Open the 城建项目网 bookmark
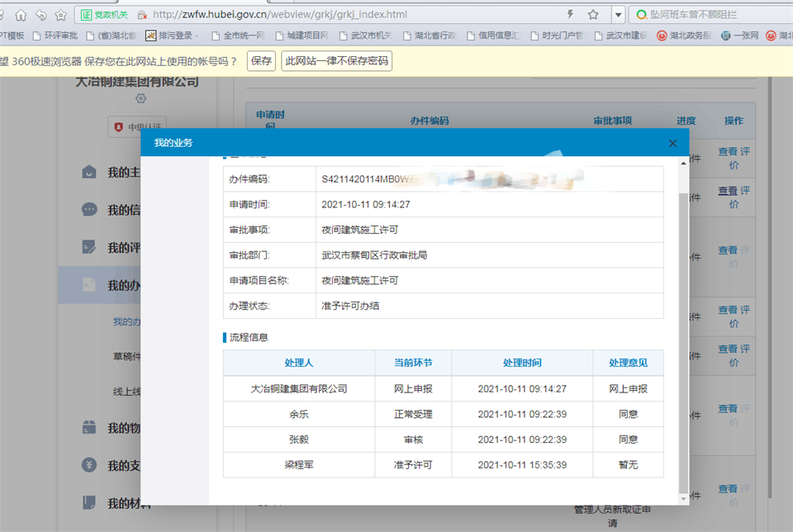The height and width of the screenshot is (532, 793). click(302, 36)
